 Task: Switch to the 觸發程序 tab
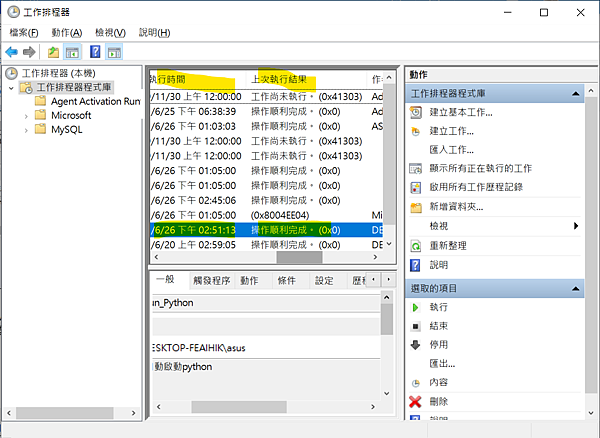[211, 281]
